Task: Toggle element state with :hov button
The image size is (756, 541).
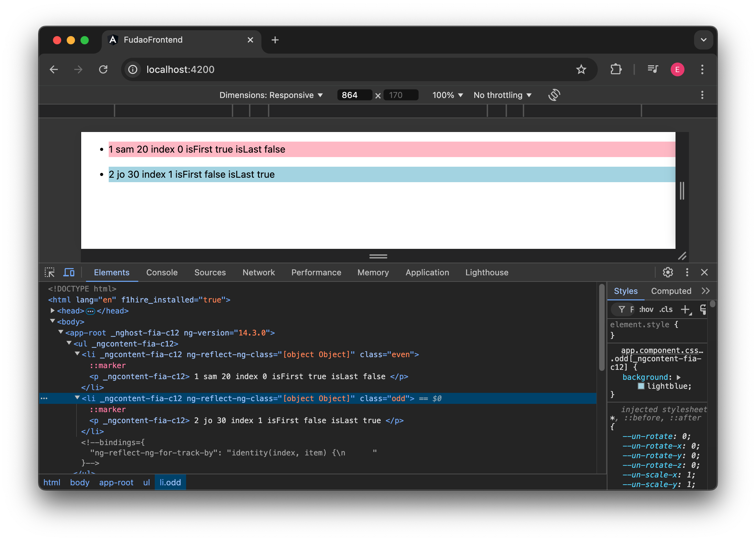Action: [x=646, y=309]
